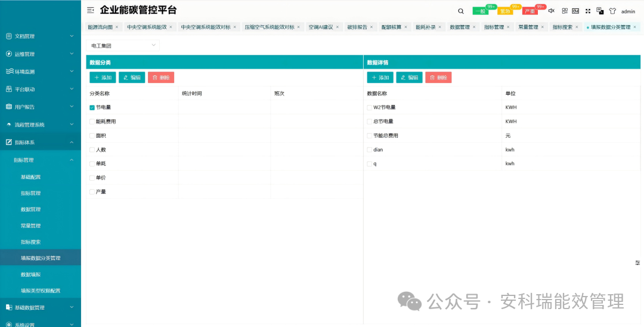
Task: Collapse 指标体系 menu chevron
Action: click(72, 142)
